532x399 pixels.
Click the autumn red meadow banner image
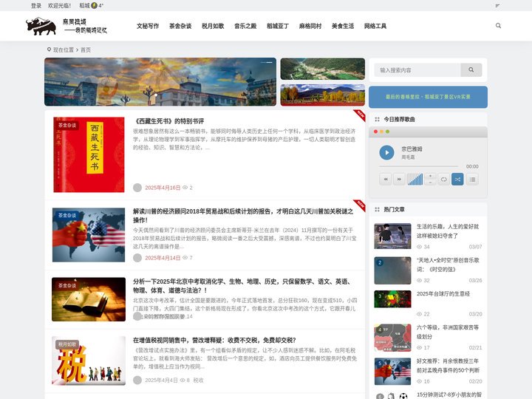tap(323, 95)
